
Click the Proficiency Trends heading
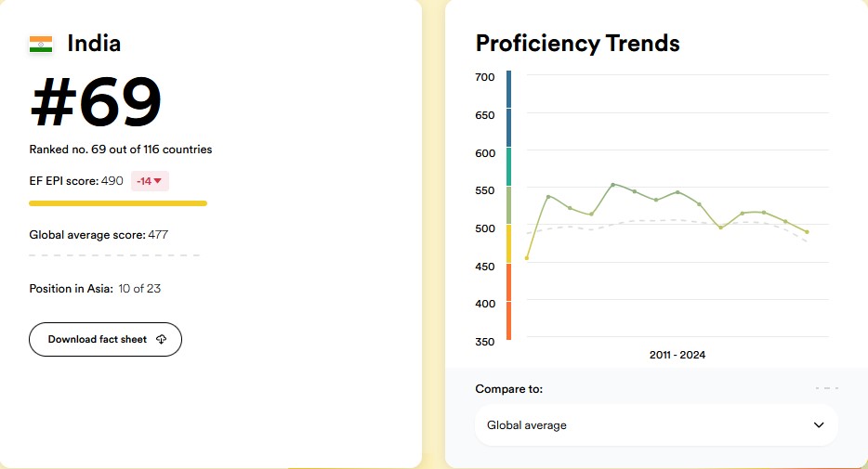point(577,44)
